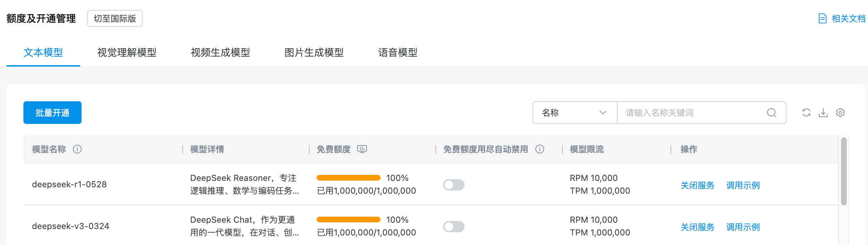The width and height of the screenshot is (868, 245).
Task: Click deepseek-r1-0528 free quota progress bar
Action: point(348,178)
